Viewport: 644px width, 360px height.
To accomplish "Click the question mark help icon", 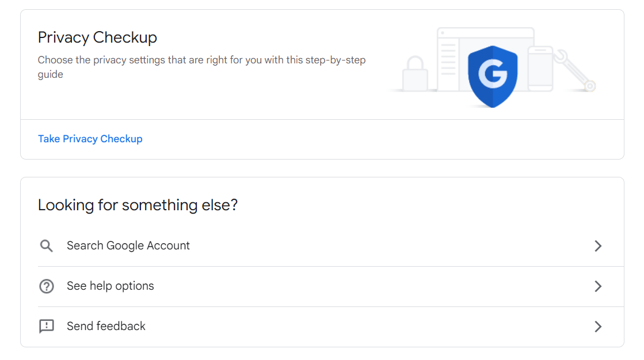I will point(47,286).
